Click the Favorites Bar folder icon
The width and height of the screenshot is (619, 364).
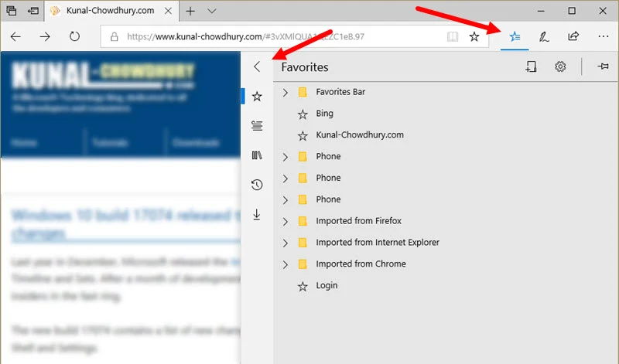[303, 92]
